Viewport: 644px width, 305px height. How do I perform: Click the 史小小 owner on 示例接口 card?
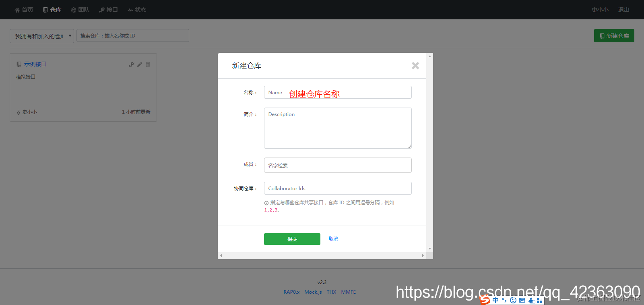coord(29,112)
